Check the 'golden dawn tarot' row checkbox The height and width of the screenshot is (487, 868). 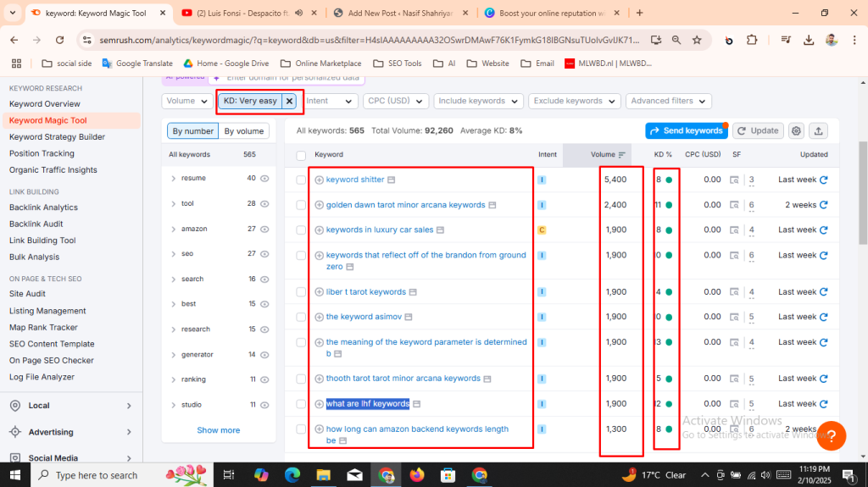coord(301,205)
